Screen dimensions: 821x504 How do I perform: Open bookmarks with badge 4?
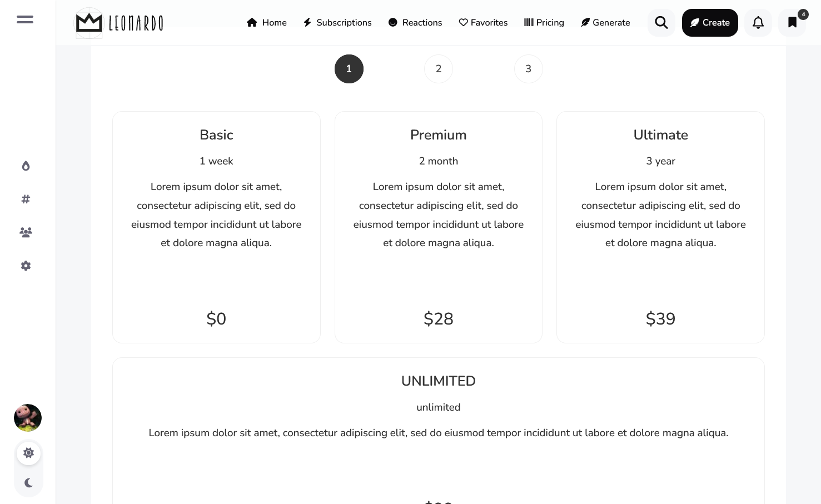click(792, 23)
